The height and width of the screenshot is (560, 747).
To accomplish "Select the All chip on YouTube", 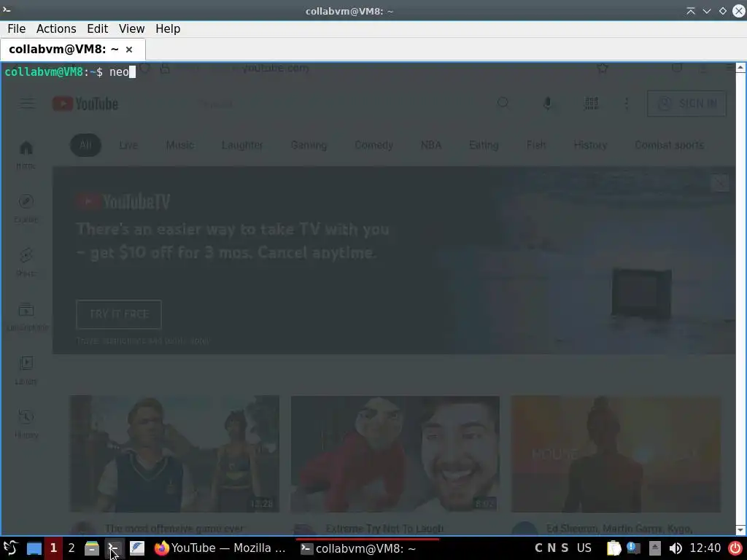I will [x=86, y=145].
